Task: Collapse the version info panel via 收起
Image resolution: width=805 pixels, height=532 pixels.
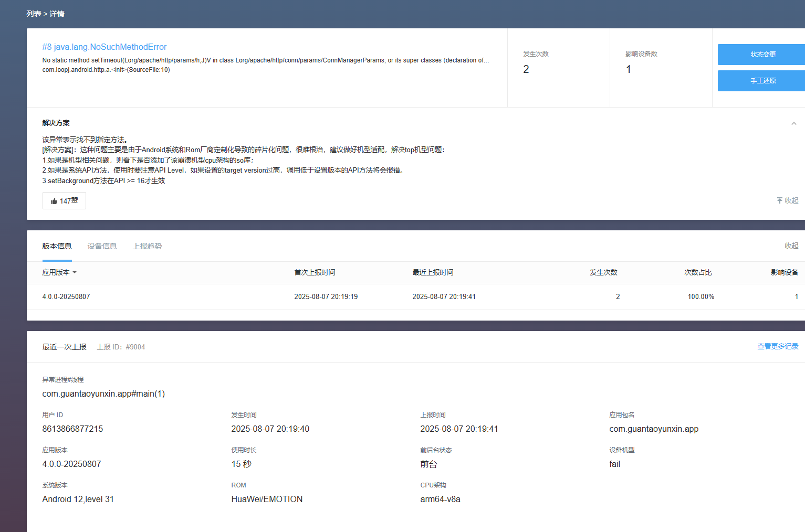Action: [791, 246]
